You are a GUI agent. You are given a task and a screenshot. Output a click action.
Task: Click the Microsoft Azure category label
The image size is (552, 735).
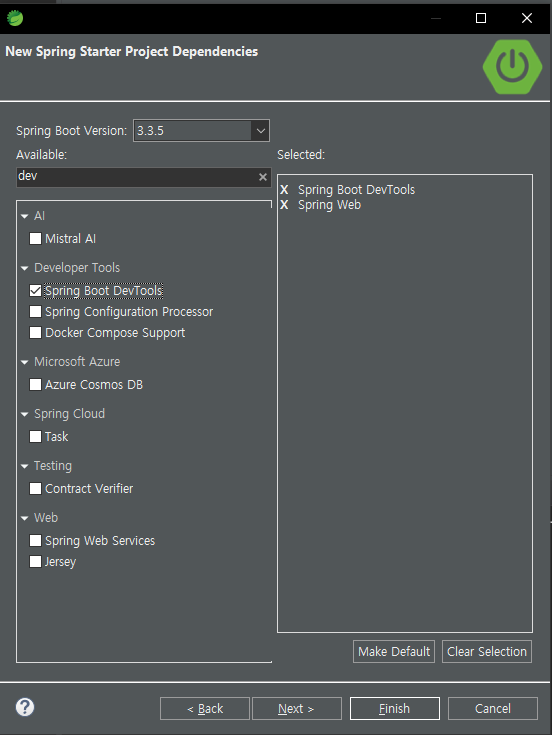click(77, 362)
